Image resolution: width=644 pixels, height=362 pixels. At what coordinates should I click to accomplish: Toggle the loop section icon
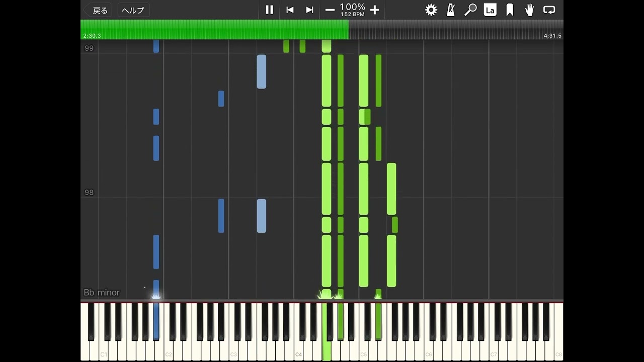549,10
